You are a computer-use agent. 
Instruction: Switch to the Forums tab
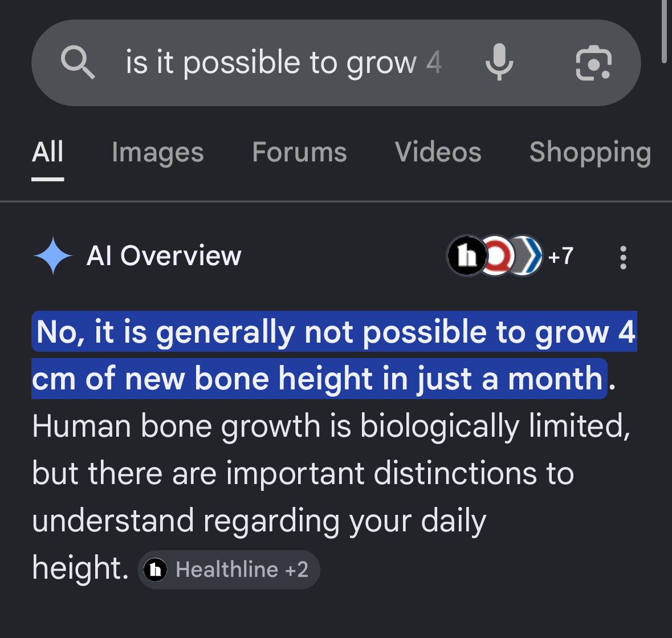tap(300, 152)
